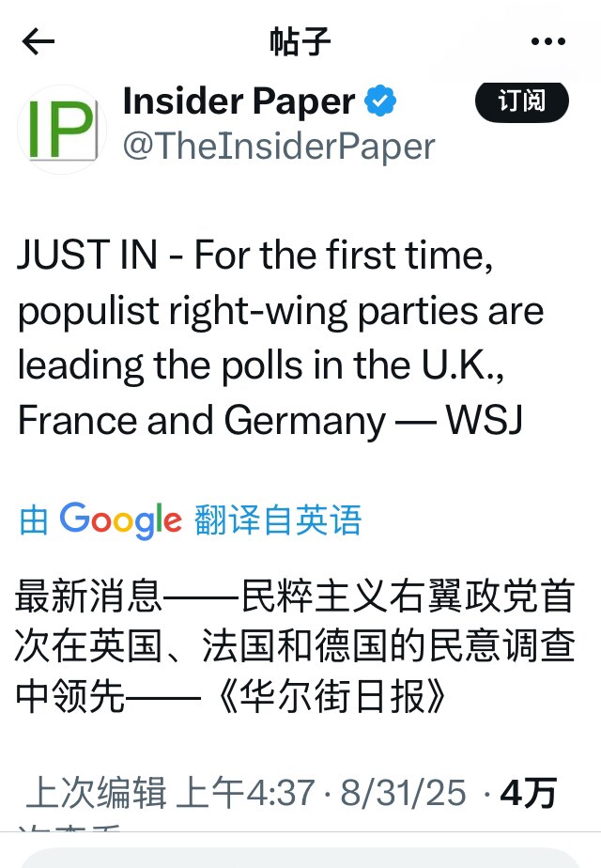601x868 pixels.
Task: Click the Insider Paper display name
Action: 238,101
